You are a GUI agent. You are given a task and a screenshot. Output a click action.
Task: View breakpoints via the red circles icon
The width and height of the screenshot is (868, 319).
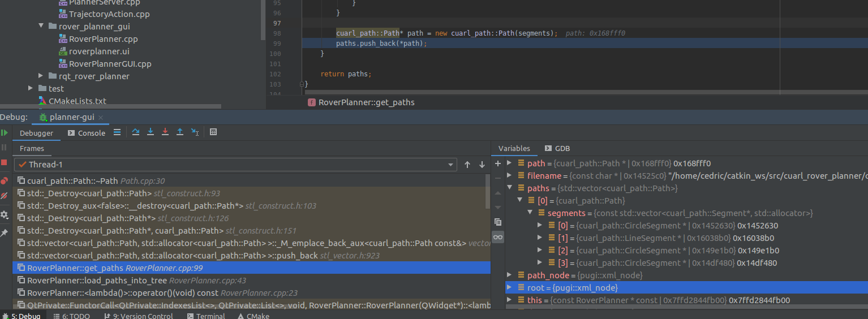[4, 181]
